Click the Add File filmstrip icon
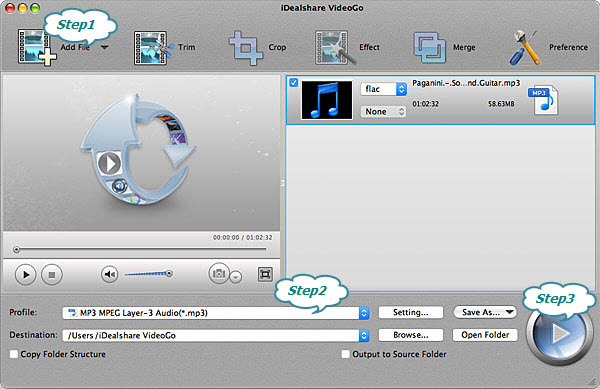Viewport: 600px width, 389px height. [36, 47]
